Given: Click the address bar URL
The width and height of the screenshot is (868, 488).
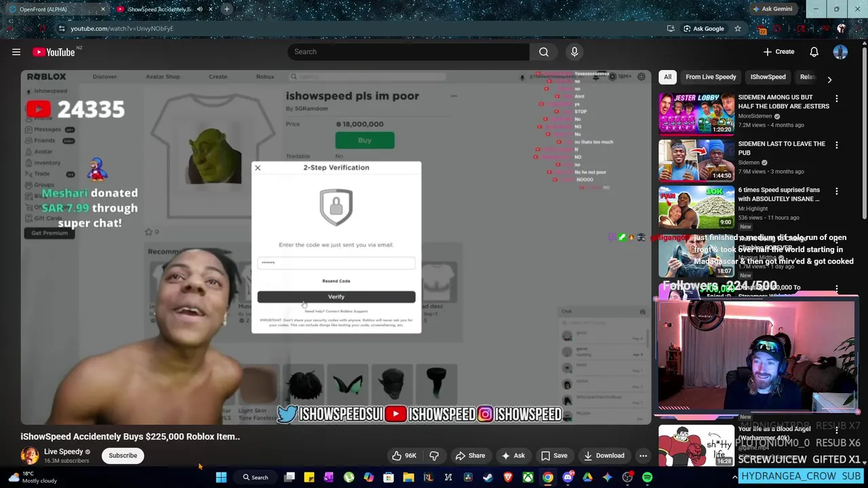Looking at the screenshot, I should point(122,28).
